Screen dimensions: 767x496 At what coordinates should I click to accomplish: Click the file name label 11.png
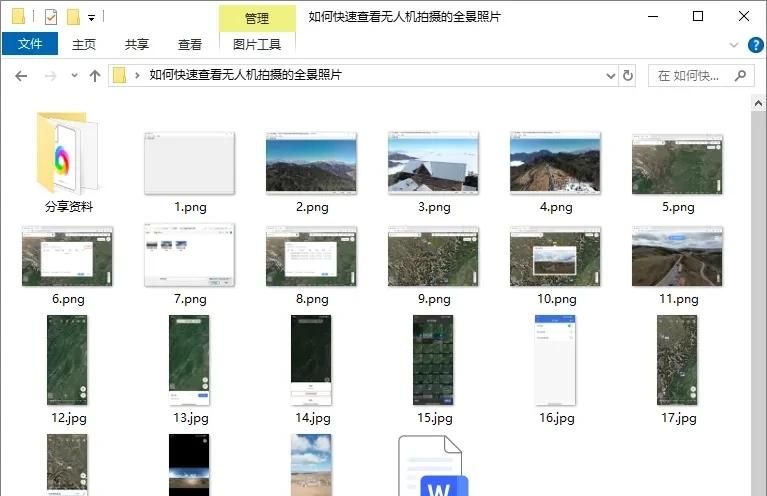click(678, 299)
